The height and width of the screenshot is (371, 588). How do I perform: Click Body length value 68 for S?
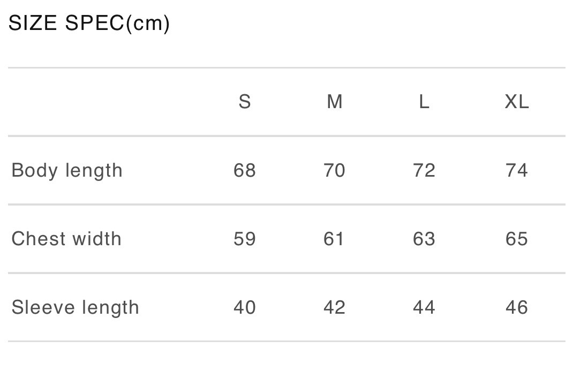pos(245,170)
